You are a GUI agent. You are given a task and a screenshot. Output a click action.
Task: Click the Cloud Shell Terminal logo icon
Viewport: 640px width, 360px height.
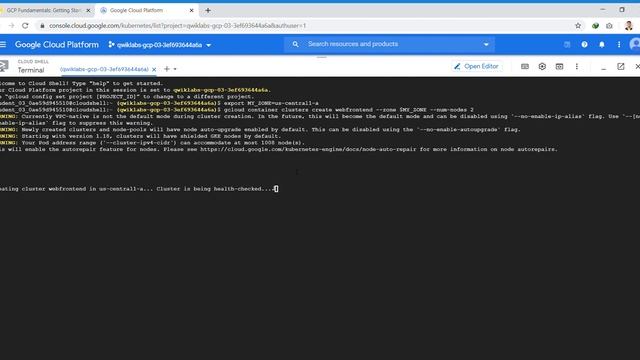[x=4, y=66]
